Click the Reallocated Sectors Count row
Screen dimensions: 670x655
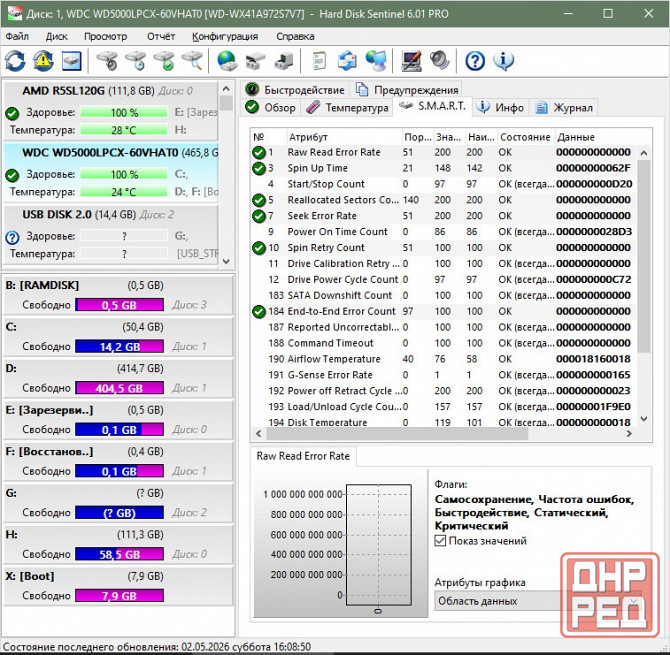tap(443, 200)
